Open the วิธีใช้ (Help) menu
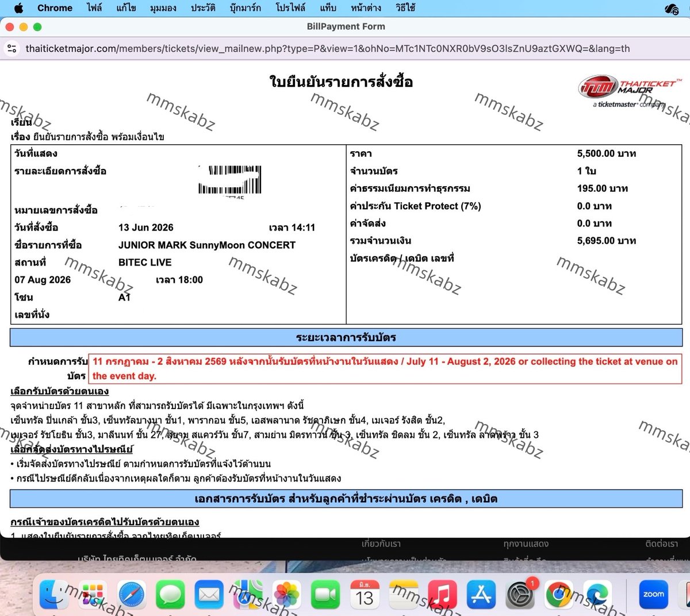Screen dimensions: 690x616 point(405,8)
